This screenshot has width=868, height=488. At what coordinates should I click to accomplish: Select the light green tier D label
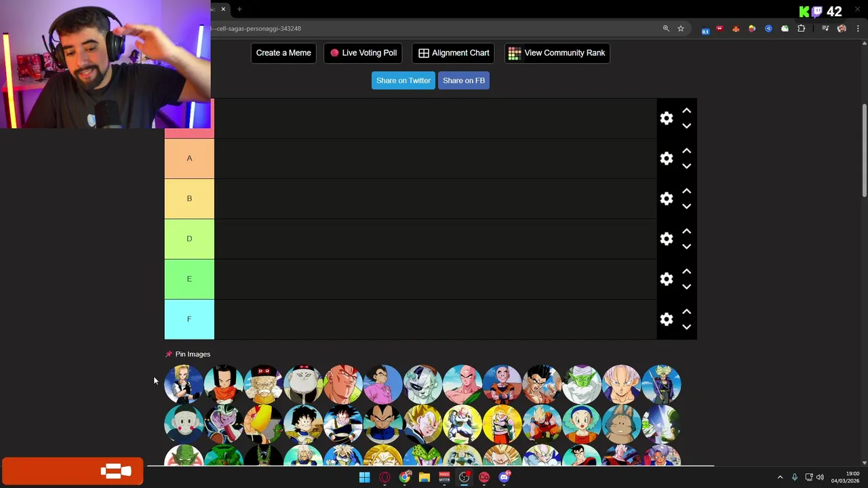[189, 239]
